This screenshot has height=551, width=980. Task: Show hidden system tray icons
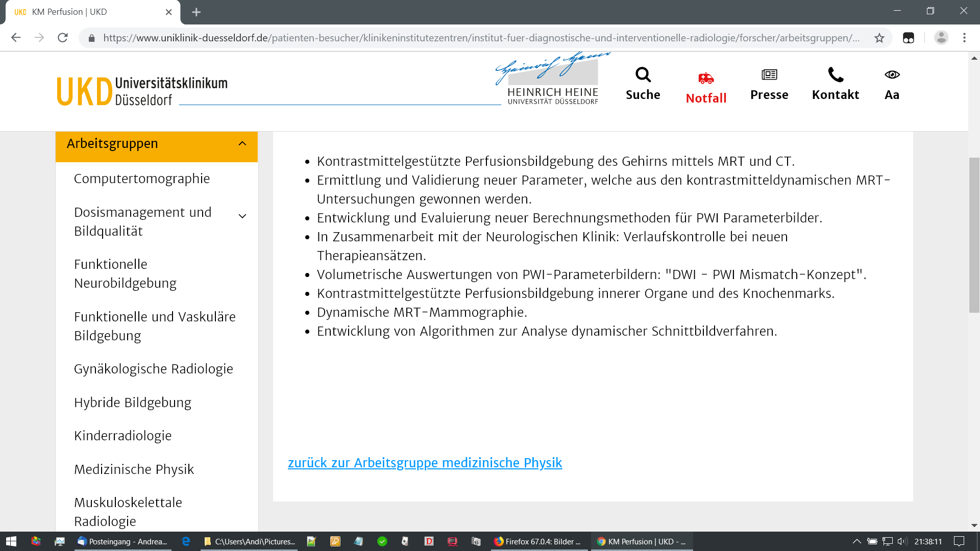(x=856, y=541)
